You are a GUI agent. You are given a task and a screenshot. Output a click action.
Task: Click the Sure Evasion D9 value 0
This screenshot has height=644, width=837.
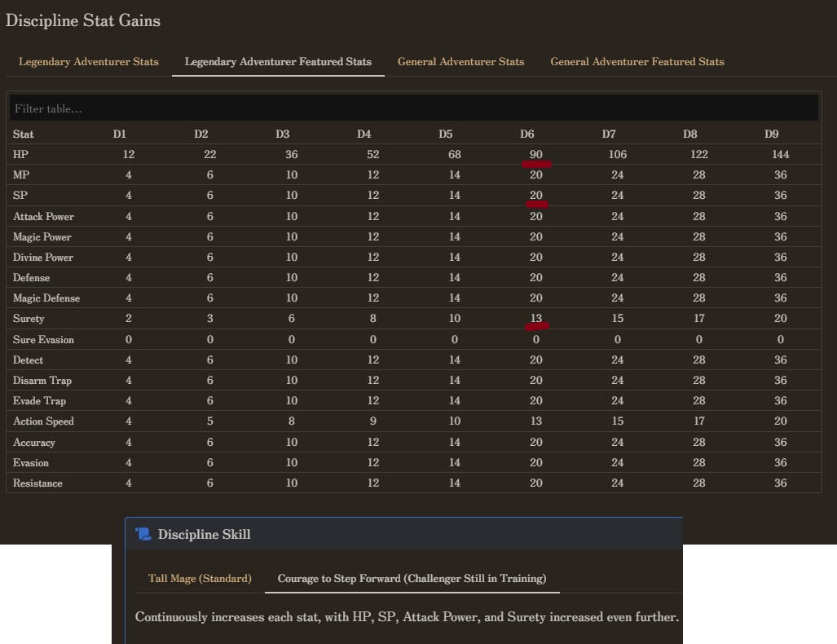pos(781,340)
